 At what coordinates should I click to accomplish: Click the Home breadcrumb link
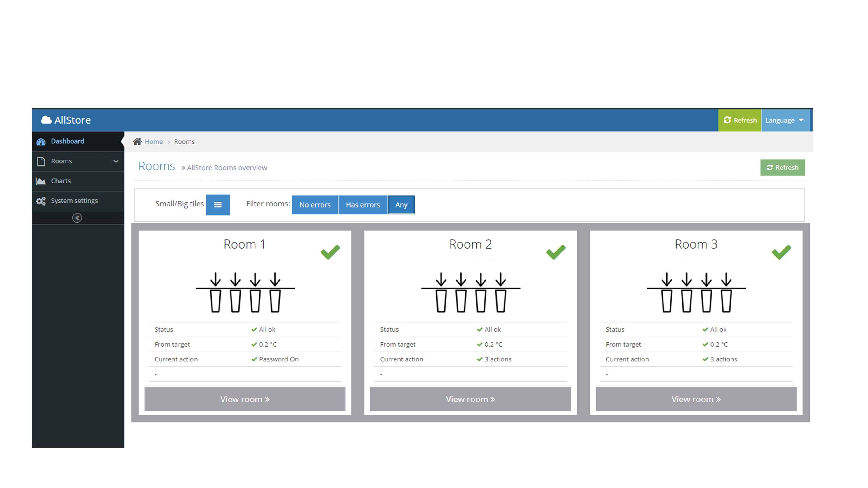pyautogui.click(x=154, y=142)
